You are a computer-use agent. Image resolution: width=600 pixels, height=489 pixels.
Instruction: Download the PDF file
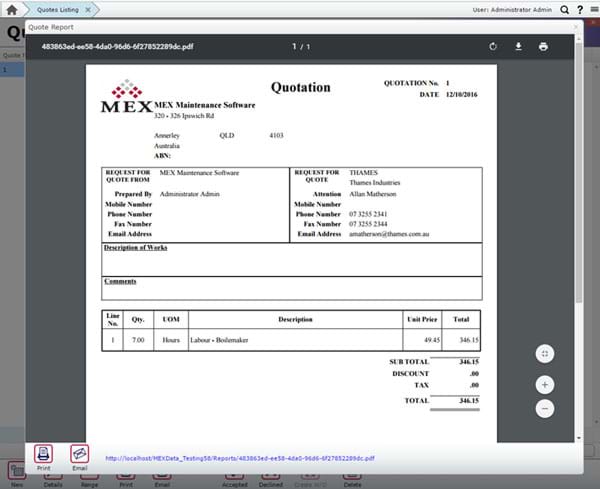click(518, 46)
